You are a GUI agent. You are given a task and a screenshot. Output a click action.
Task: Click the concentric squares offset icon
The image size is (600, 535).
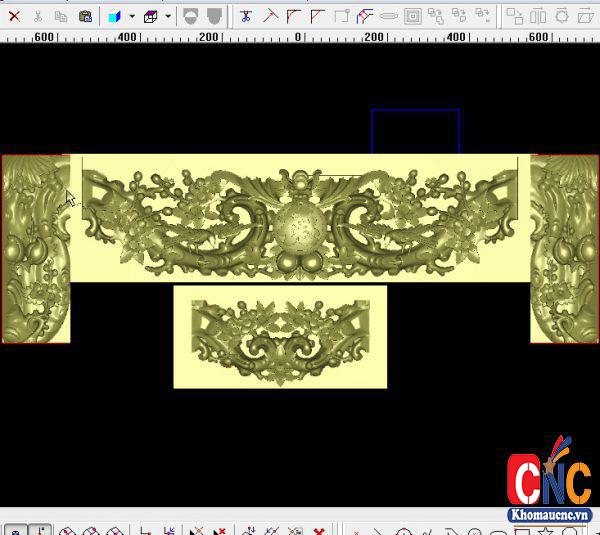point(413,16)
